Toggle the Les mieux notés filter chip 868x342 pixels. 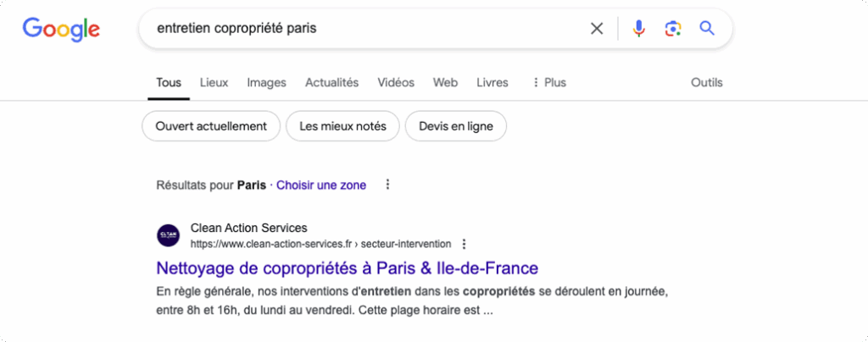click(x=342, y=126)
